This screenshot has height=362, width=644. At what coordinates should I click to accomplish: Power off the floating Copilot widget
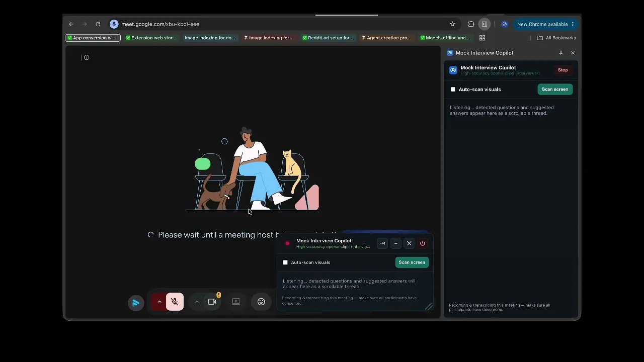pos(423,243)
